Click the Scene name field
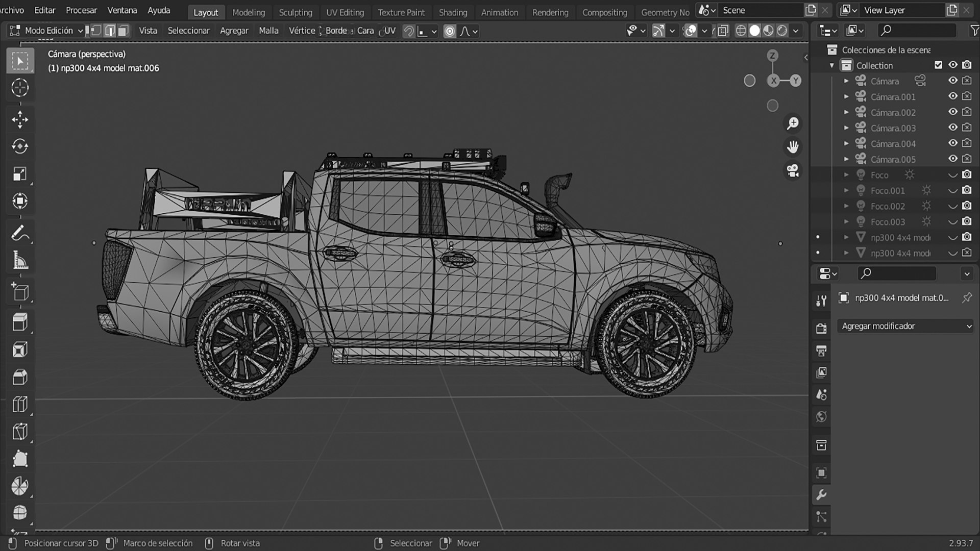Screen dimensions: 980x551 [761, 10]
